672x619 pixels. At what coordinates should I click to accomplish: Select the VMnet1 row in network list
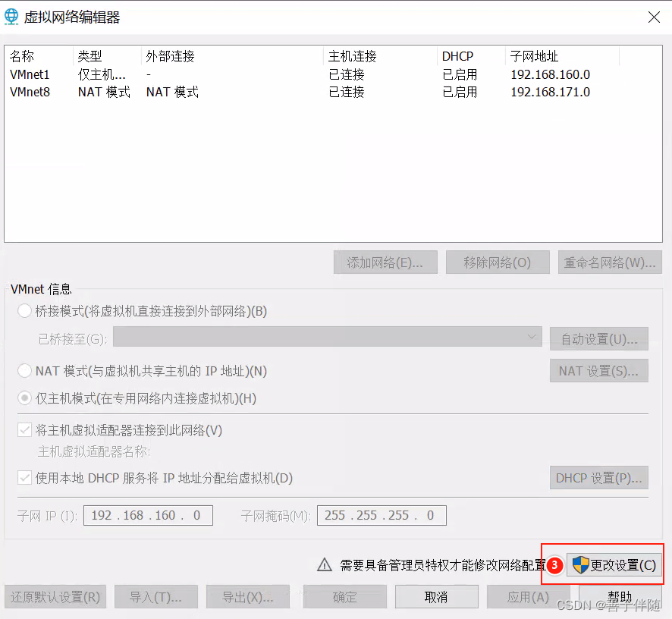334,74
